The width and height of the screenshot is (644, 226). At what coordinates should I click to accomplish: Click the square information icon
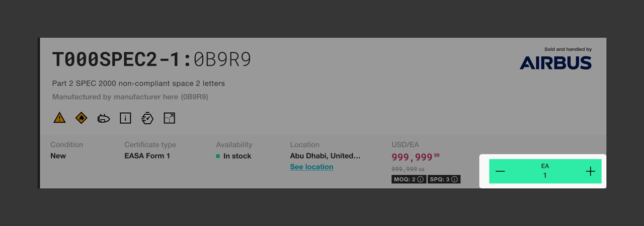pyautogui.click(x=125, y=118)
